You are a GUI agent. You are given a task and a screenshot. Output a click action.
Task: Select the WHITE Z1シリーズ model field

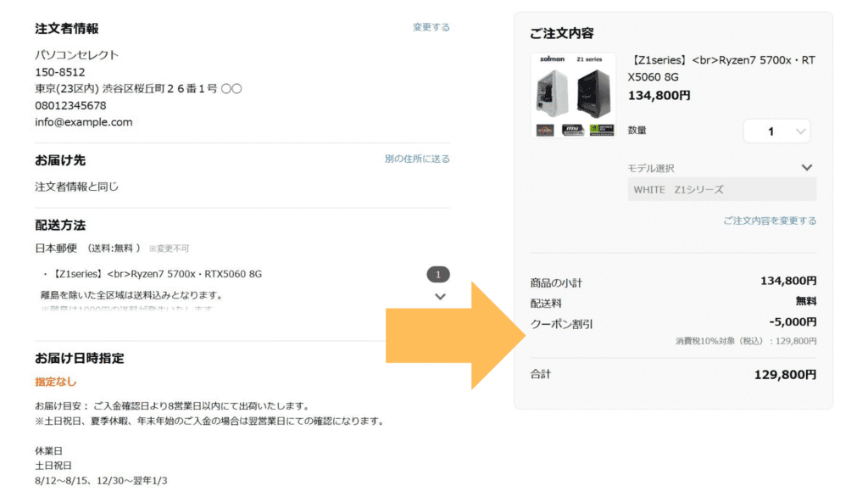(x=721, y=189)
